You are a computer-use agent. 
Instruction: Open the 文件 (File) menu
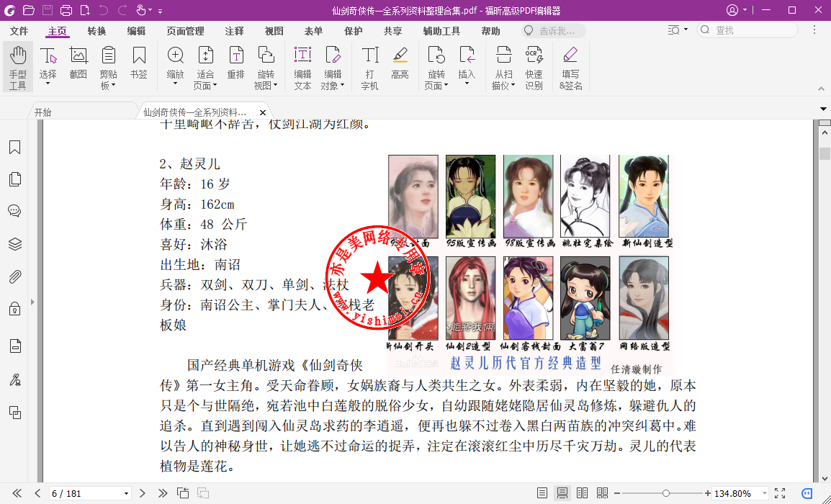click(x=19, y=31)
